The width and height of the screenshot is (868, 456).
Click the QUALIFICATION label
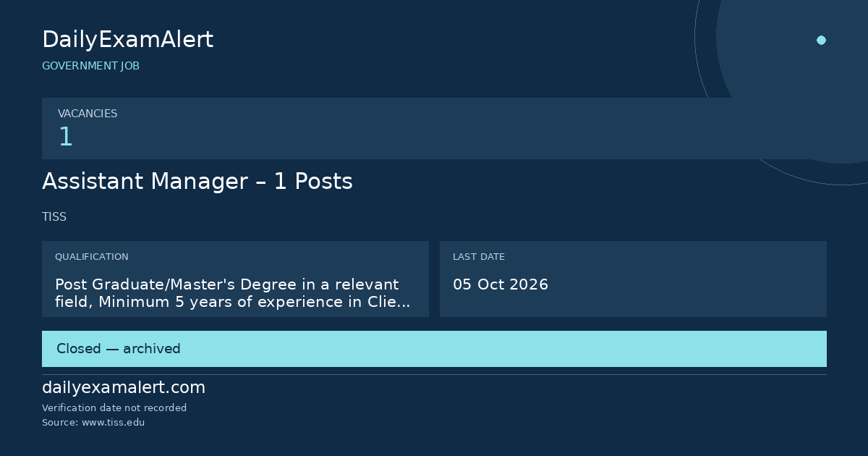point(92,257)
